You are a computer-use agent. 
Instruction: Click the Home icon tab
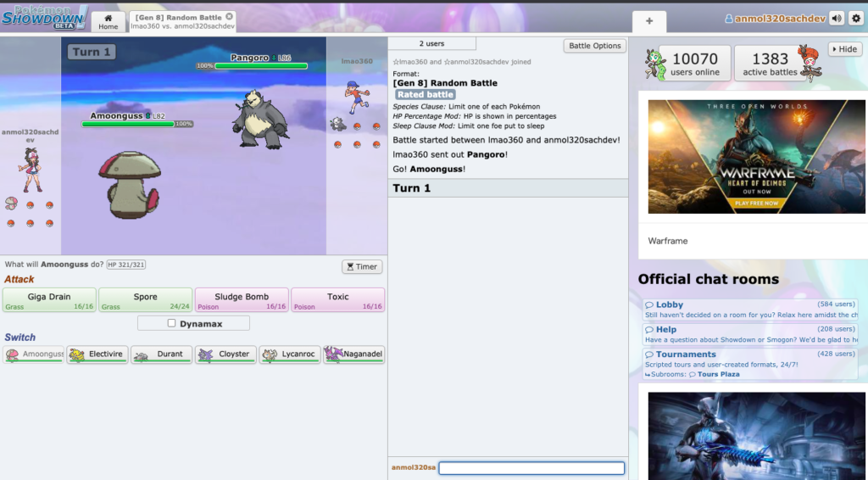pos(108,22)
